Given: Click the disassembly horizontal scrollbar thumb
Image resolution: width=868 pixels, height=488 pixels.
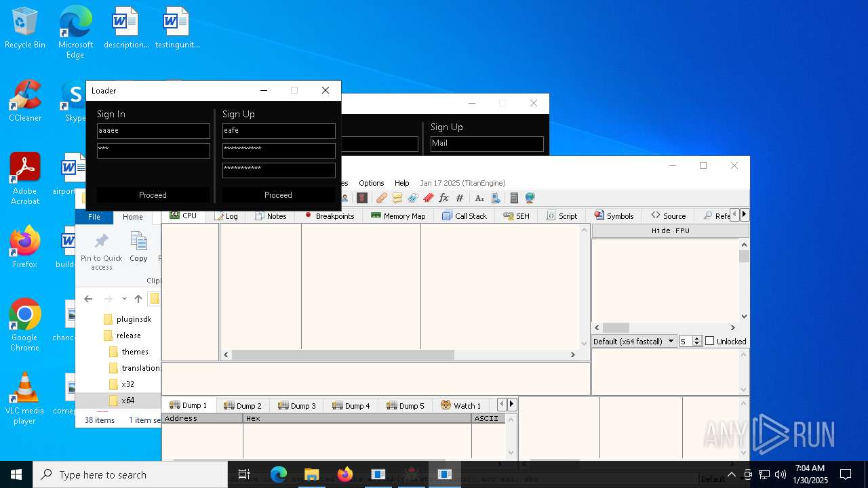Looking at the screenshot, I should pos(342,354).
